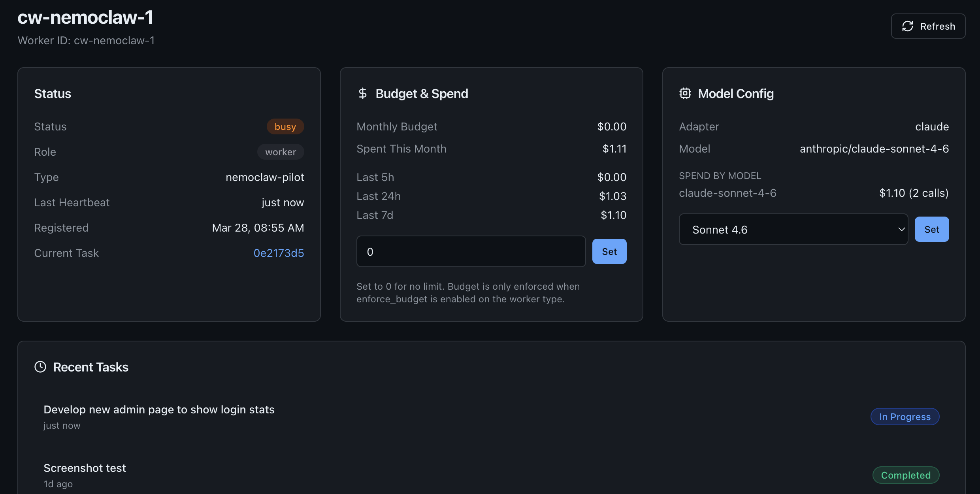The height and width of the screenshot is (494, 980).
Task: Click the Refresh circular arrows icon
Action: click(x=908, y=26)
